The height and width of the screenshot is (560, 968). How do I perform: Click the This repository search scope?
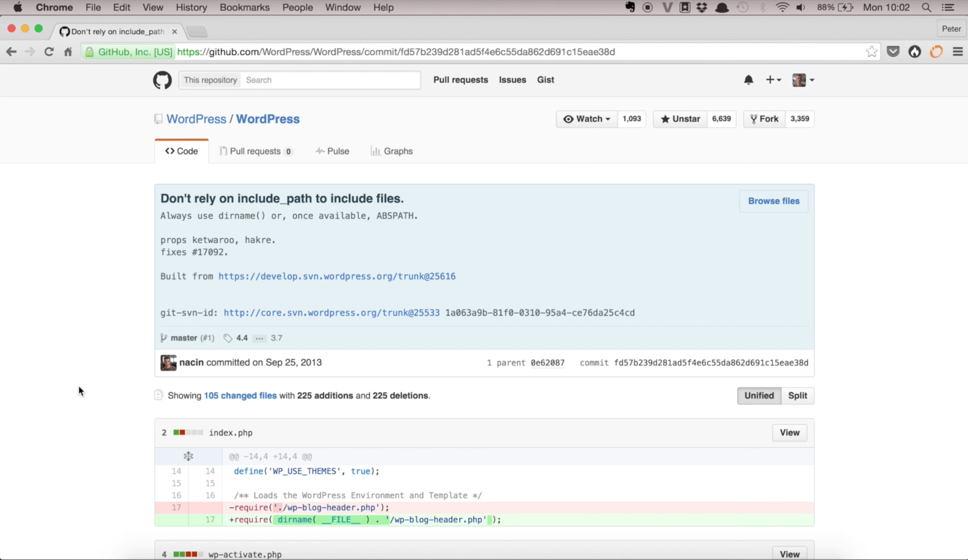pyautogui.click(x=210, y=80)
